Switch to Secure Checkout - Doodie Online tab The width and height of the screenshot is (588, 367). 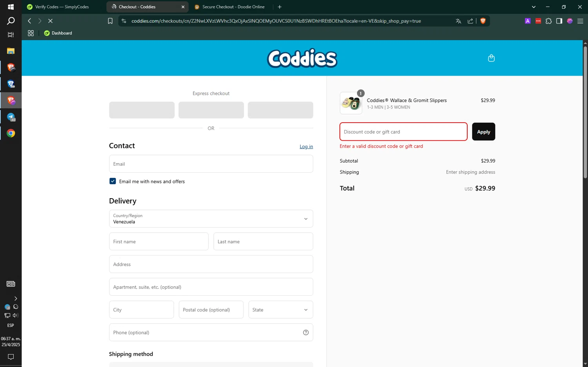pos(229,7)
